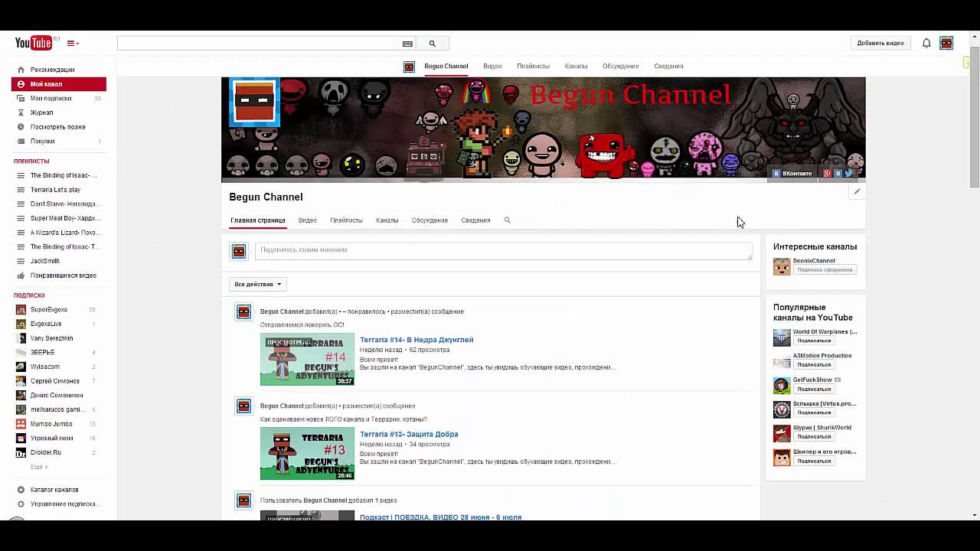Click the search magnifier button
The image size is (980, 551).
click(x=432, y=44)
